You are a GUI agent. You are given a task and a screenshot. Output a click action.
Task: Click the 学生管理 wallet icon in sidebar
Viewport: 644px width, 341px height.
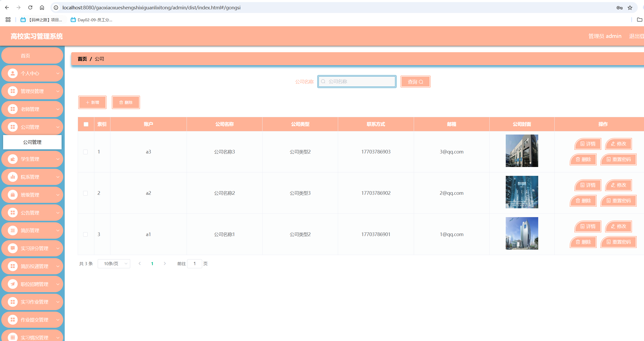click(12, 159)
